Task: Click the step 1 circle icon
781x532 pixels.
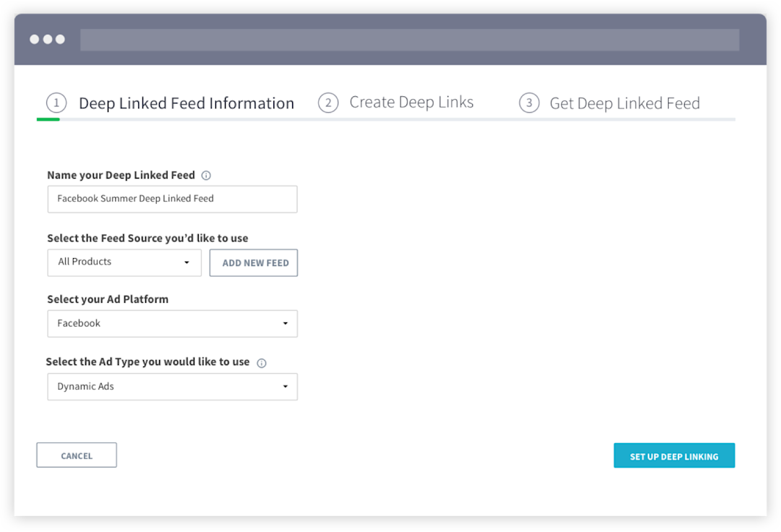Action: point(56,103)
